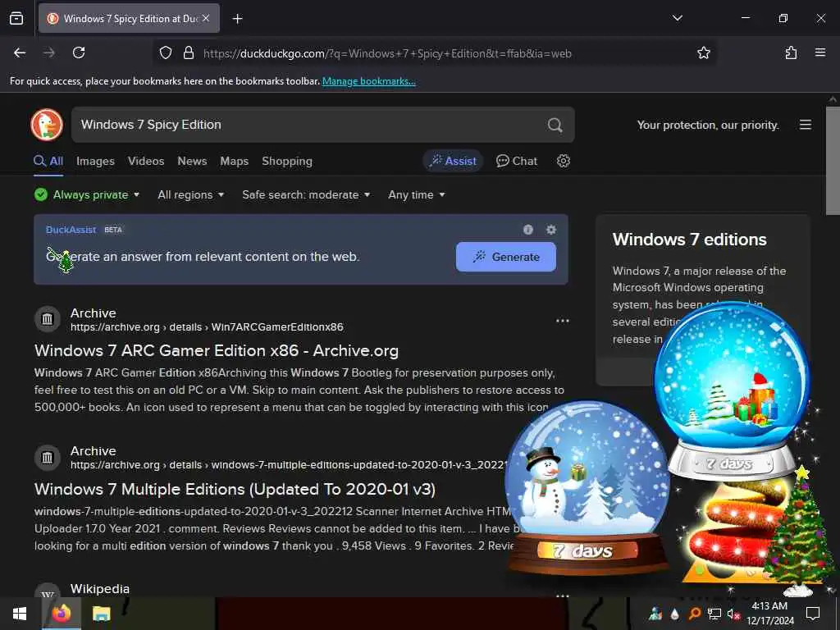Open the Chat button
Viewport: 840px width, 630px height.
pos(517,161)
